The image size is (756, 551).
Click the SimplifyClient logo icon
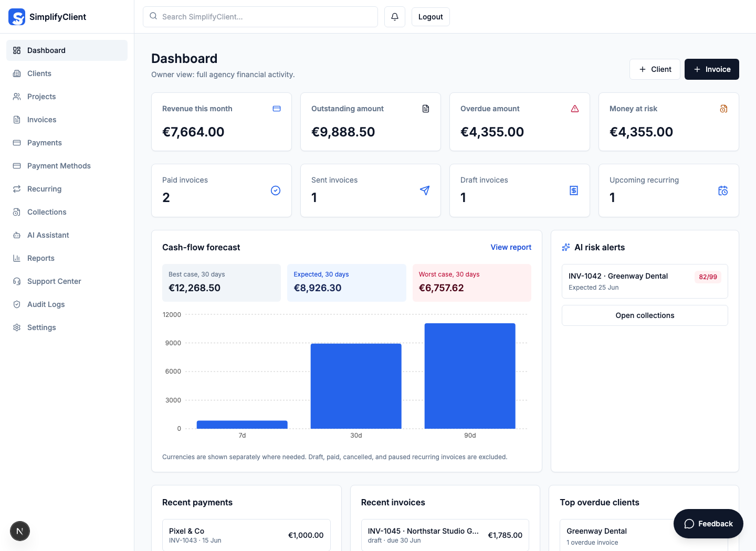click(x=17, y=17)
